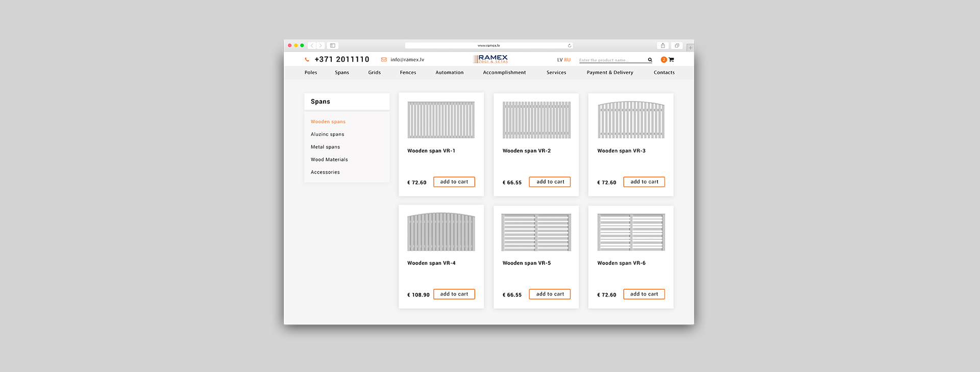Open the browser tabs overview icon

click(677, 45)
